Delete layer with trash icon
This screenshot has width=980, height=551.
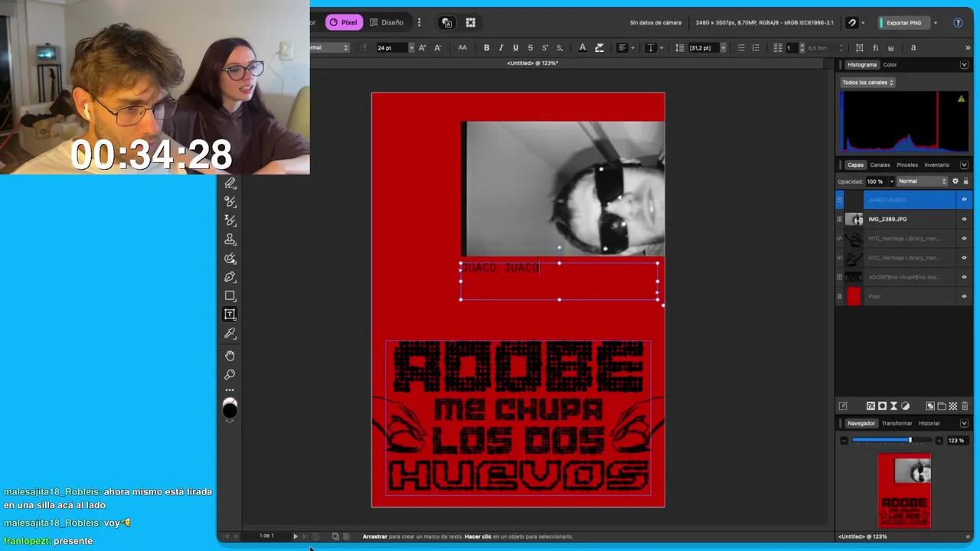[965, 406]
